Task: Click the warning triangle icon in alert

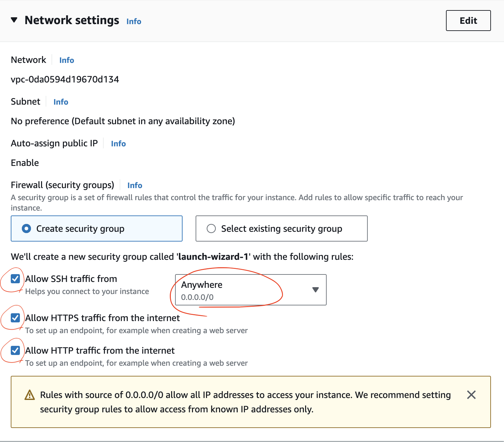Action: point(30,395)
